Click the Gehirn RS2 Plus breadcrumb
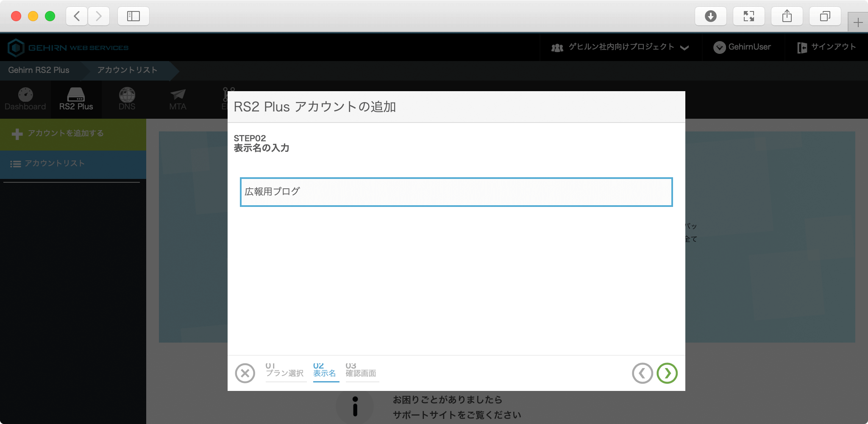Viewport: 868px width, 424px height. point(39,70)
